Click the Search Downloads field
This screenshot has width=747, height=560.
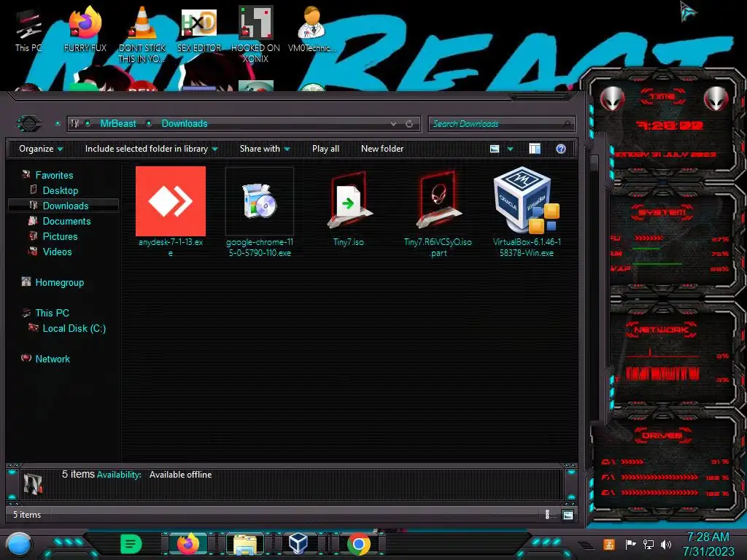click(501, 124)
